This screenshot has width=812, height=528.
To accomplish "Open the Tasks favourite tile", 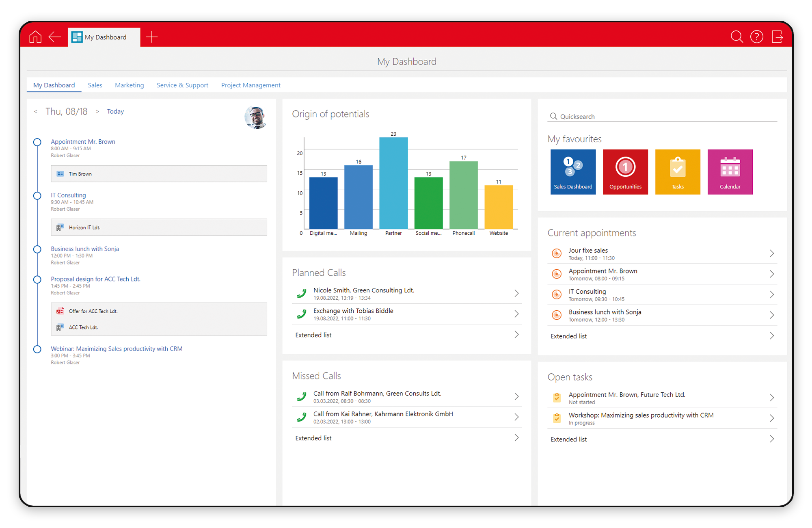I will tap(678, 172).
